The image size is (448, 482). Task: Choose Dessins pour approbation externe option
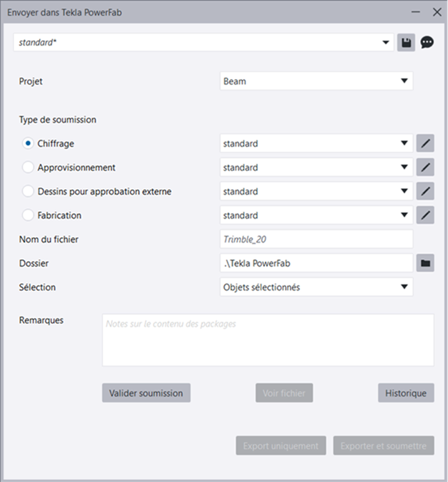pos(28,192)
